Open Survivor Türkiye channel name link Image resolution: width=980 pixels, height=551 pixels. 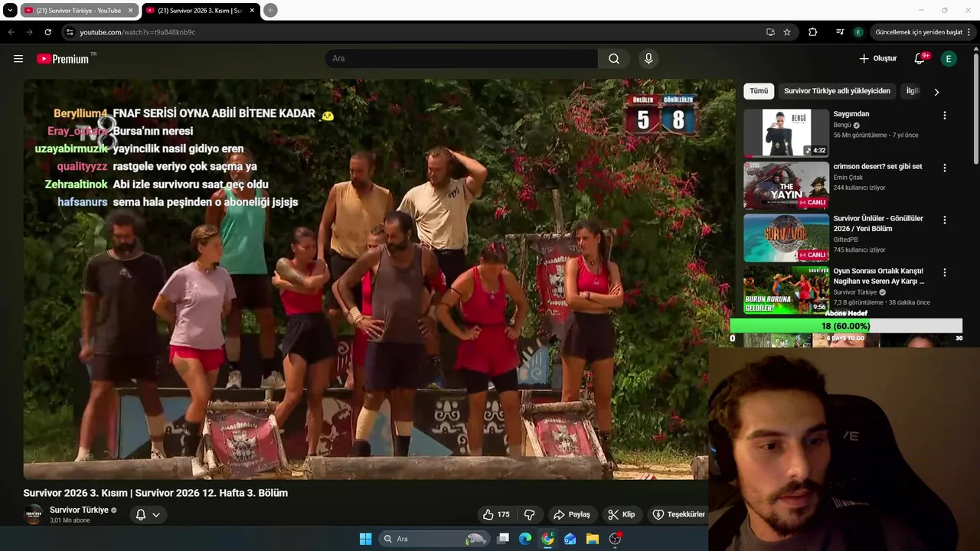(x=79, y=510)
